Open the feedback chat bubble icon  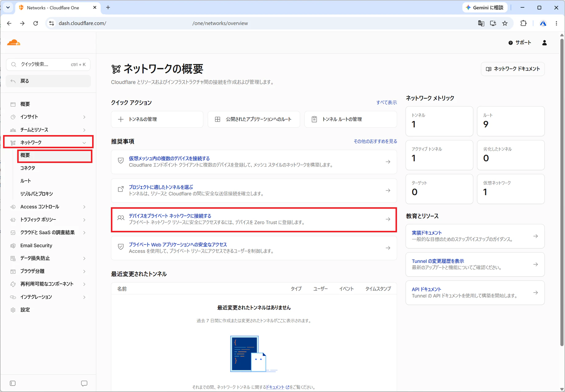[84, 383]
